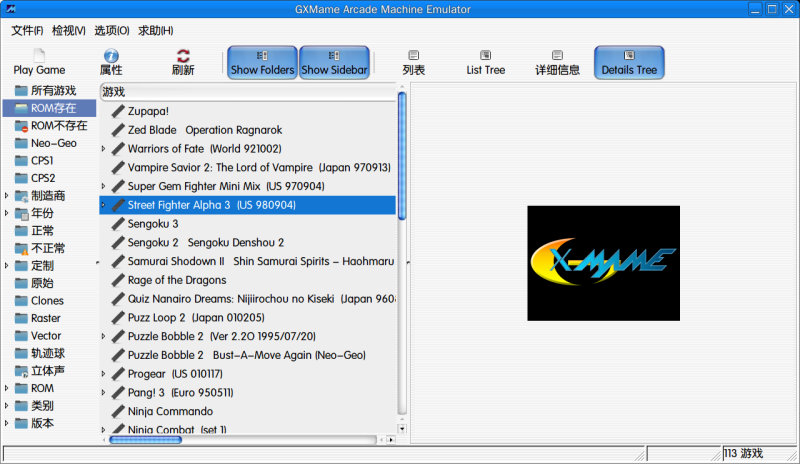Select the Vector folder icon
The image size is (800, 464).
21,336
